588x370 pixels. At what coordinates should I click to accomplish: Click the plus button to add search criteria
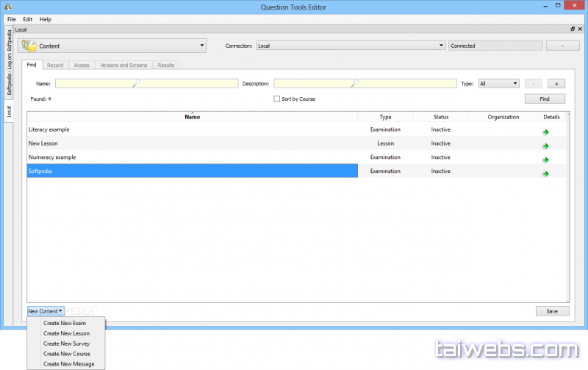556,84
